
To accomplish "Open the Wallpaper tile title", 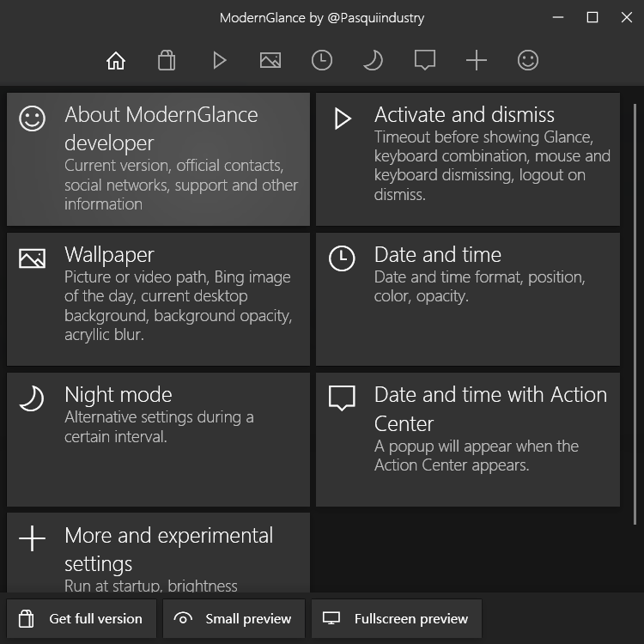I will [109, 255].
